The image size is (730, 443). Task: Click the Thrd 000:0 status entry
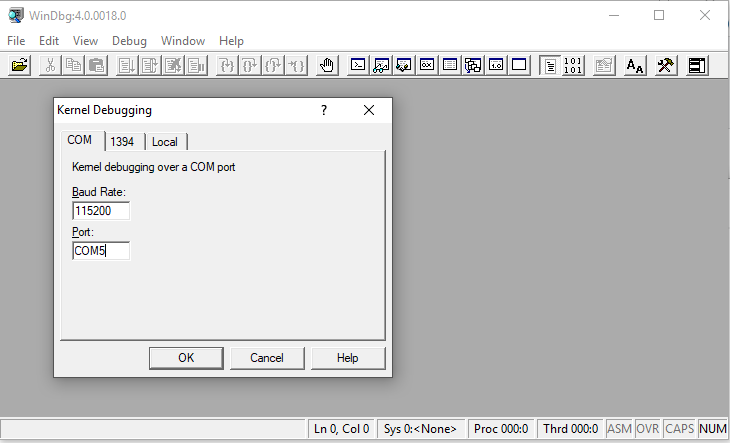click(x=570, y=429)
